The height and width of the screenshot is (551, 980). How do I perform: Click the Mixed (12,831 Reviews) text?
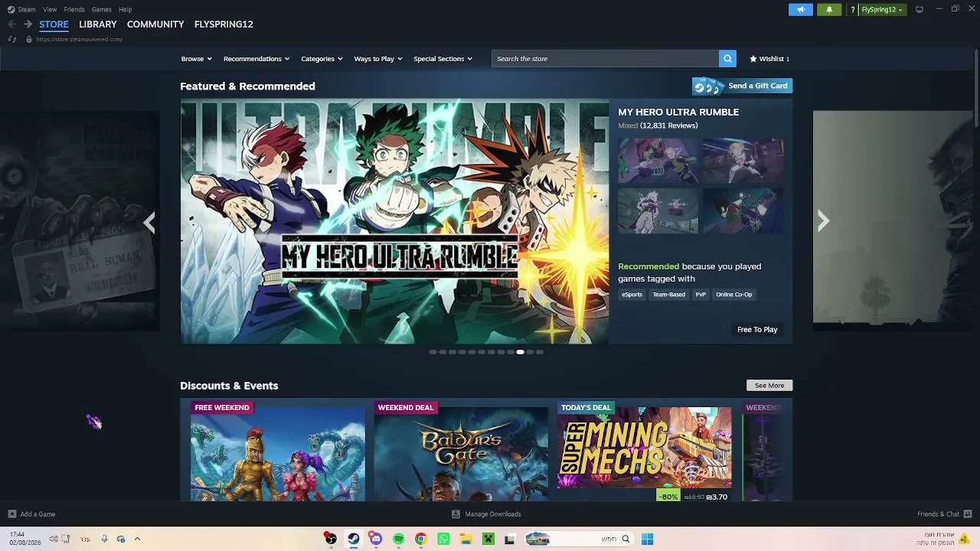coord(658,126)
